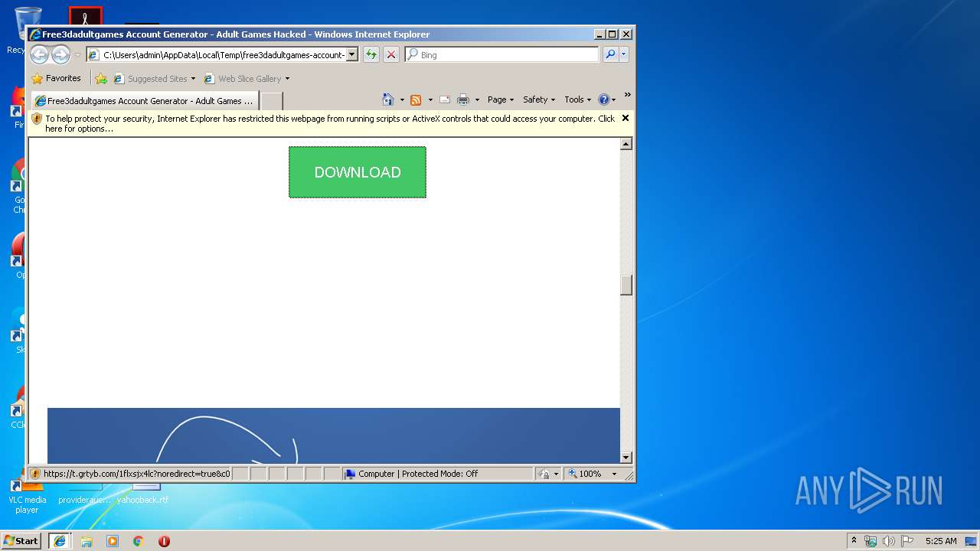Open Windows Media Player from the taskbar

tap(113, 541)
